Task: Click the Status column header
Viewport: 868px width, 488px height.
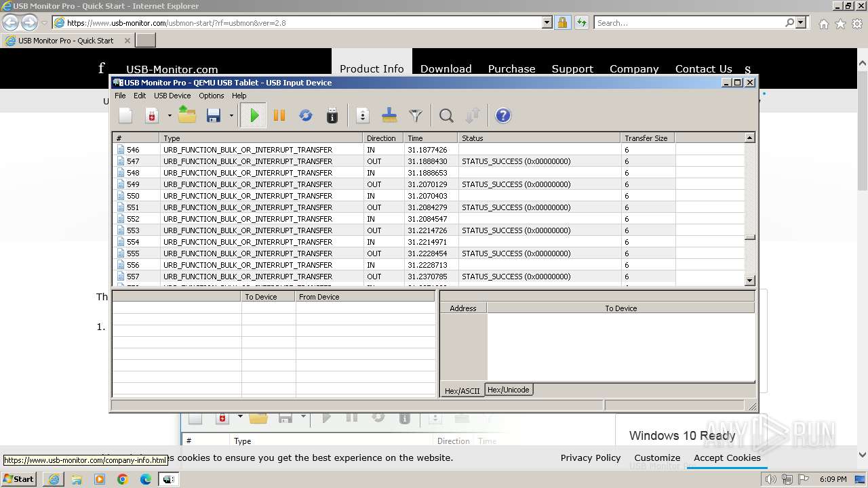Action: coord(539,138)
